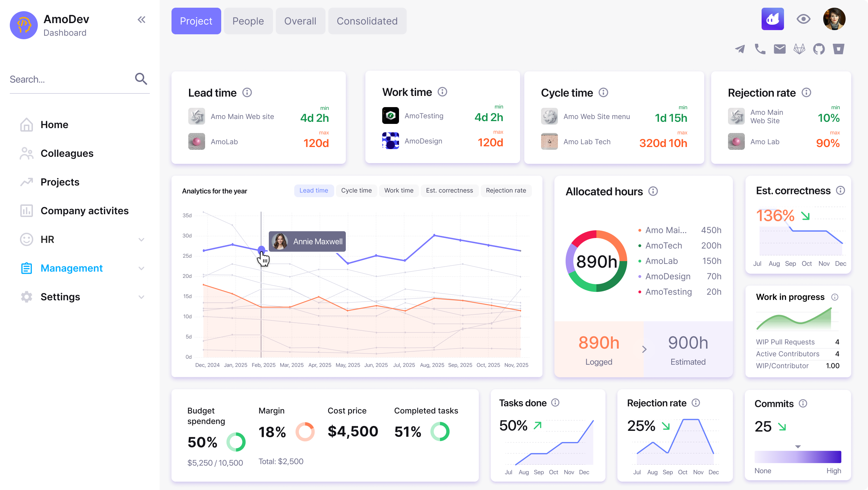Click arrow between Logged and Estimated hours
Screen dimensions: 868x490
tap(644, 349)
